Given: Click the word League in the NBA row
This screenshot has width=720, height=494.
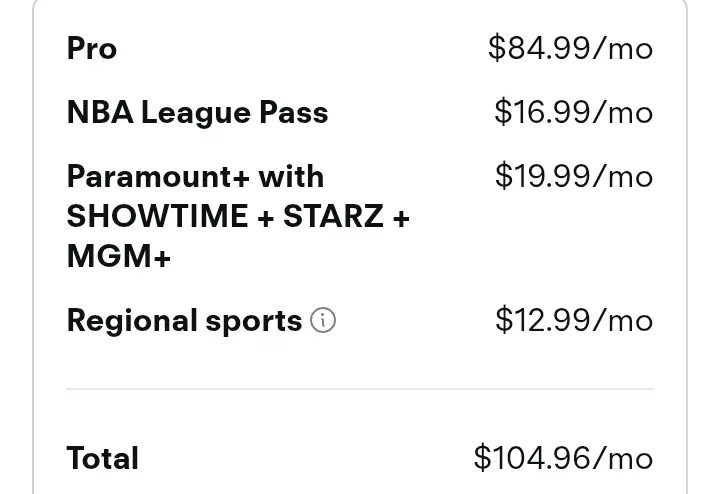Looking at the screenshot, I should [196, 113].
